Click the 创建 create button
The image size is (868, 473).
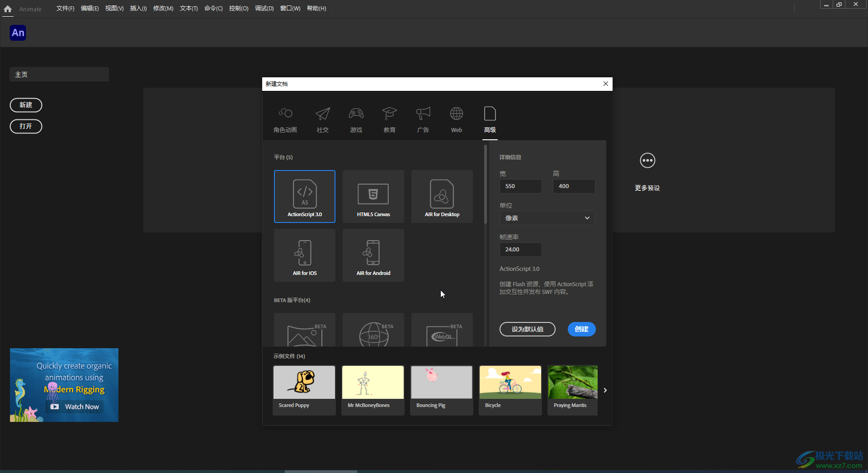tap(581, 329)
